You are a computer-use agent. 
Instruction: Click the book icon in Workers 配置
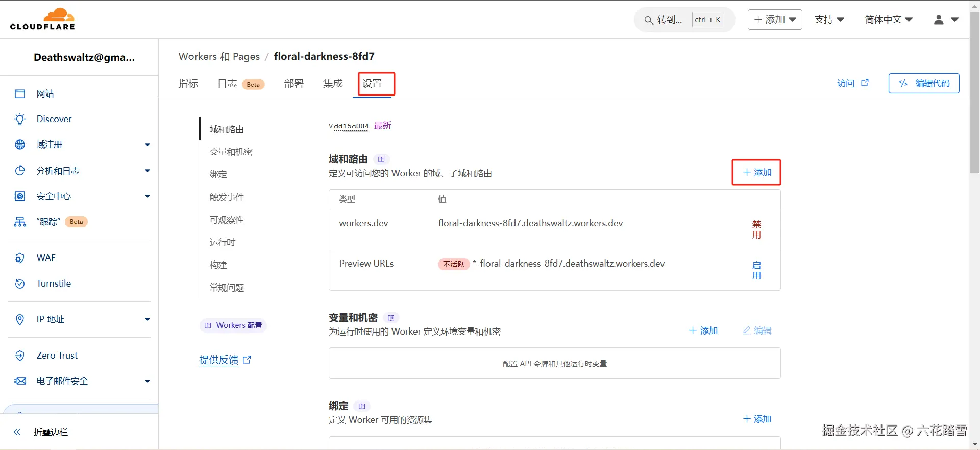pyautogui.click(x=208, y=325)
